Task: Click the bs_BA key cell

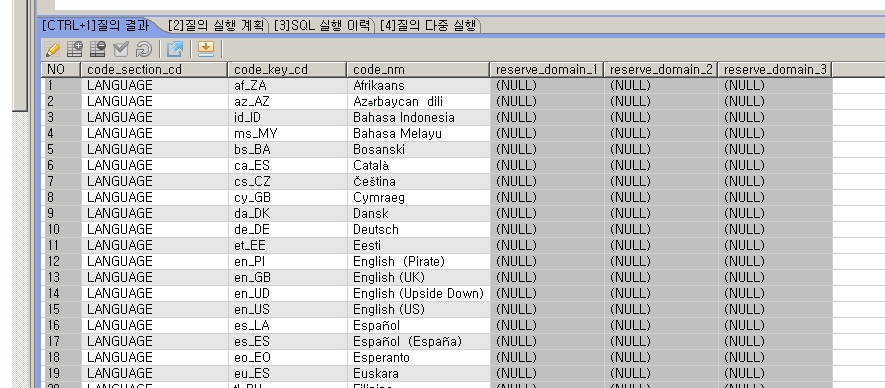Action: pos(287,150)
